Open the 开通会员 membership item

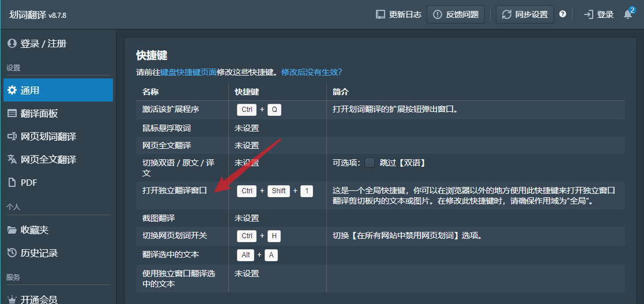(58, 300)
